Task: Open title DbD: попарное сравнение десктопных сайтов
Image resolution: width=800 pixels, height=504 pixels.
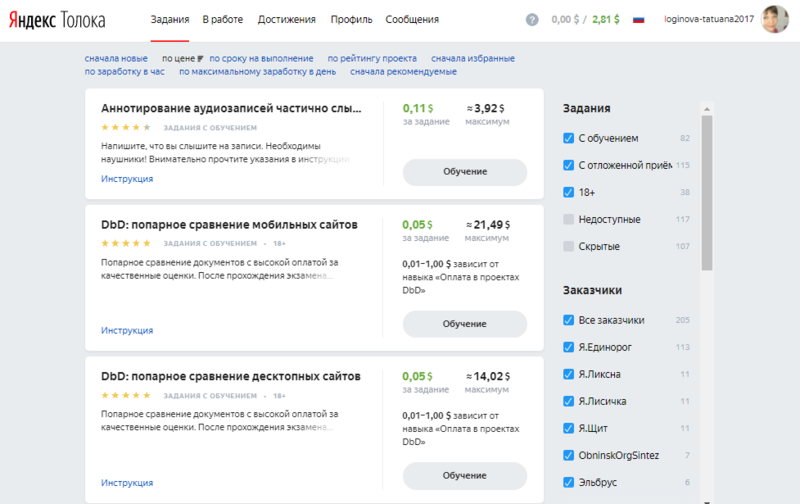Action: pos(231,376)
